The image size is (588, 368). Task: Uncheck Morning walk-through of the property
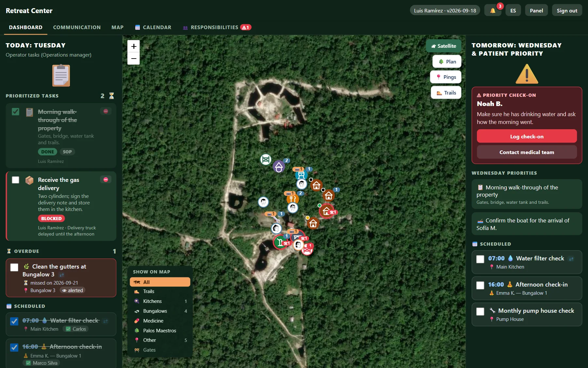click(x=15, y=112)
